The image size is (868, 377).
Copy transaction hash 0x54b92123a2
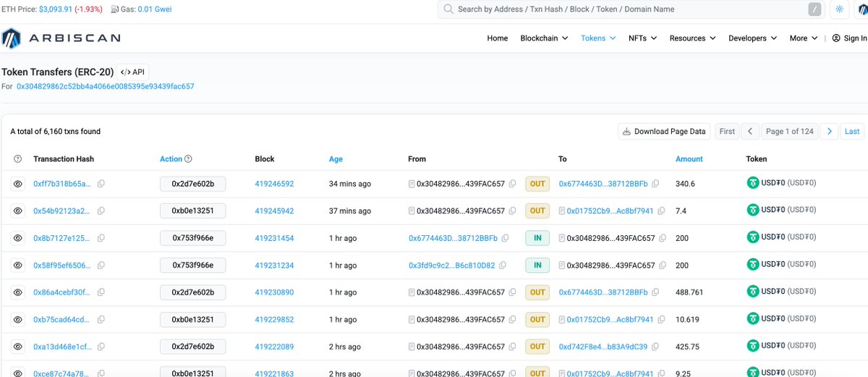point(101,211)
